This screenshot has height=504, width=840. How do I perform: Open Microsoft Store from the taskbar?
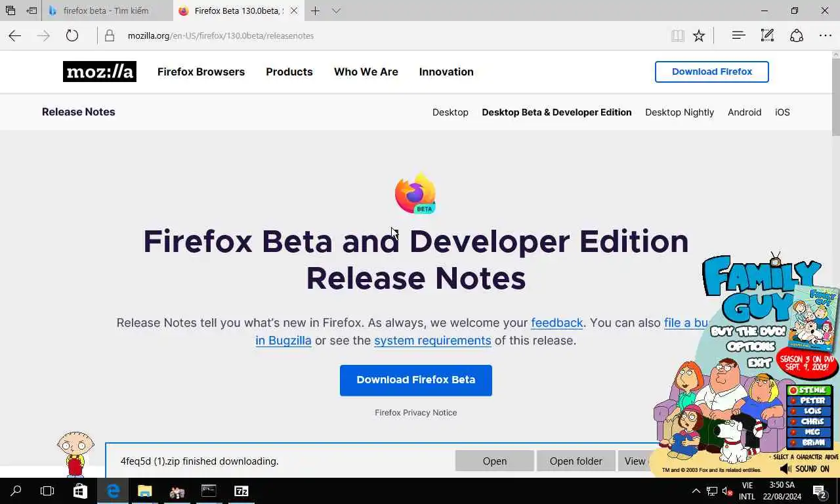tap(80, 491)
